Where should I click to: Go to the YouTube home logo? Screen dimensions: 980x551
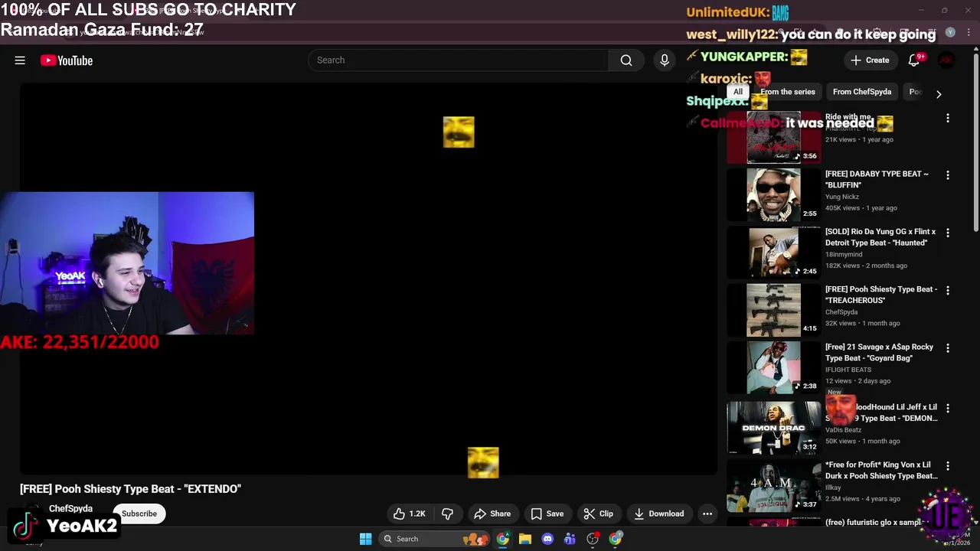[67, 60]
